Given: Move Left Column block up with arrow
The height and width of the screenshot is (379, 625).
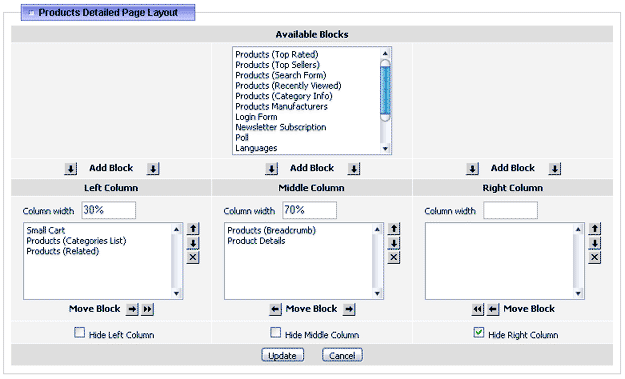Looking at the screenshot, I should click(x=193, y=229).
